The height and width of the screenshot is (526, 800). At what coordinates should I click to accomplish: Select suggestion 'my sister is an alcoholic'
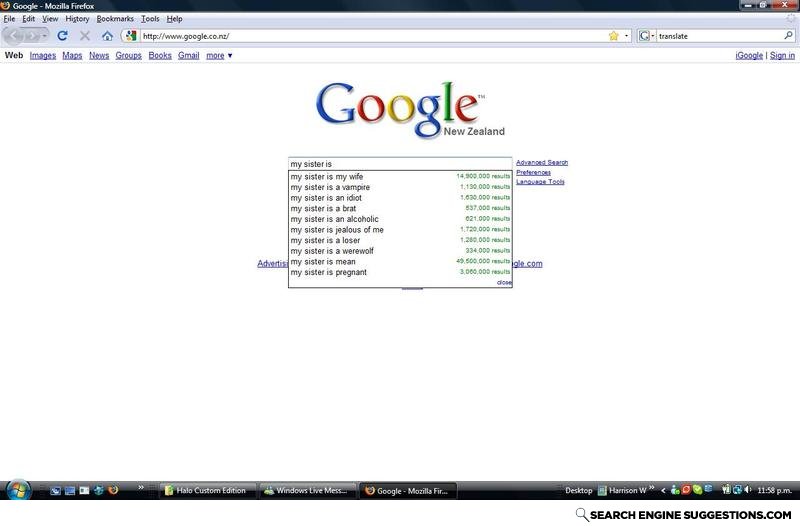pos(400,219)
